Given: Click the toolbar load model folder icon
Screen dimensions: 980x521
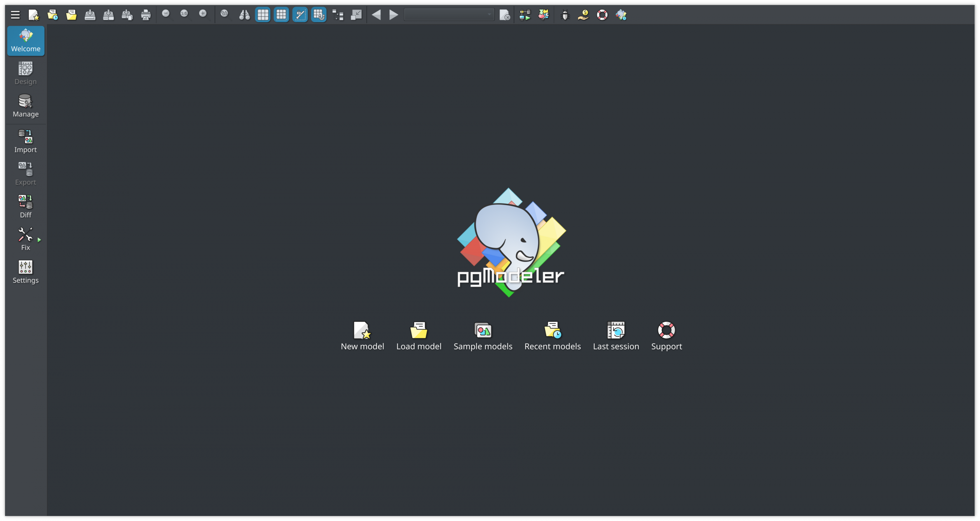Looking at the screenshot, I should point(71,15).
